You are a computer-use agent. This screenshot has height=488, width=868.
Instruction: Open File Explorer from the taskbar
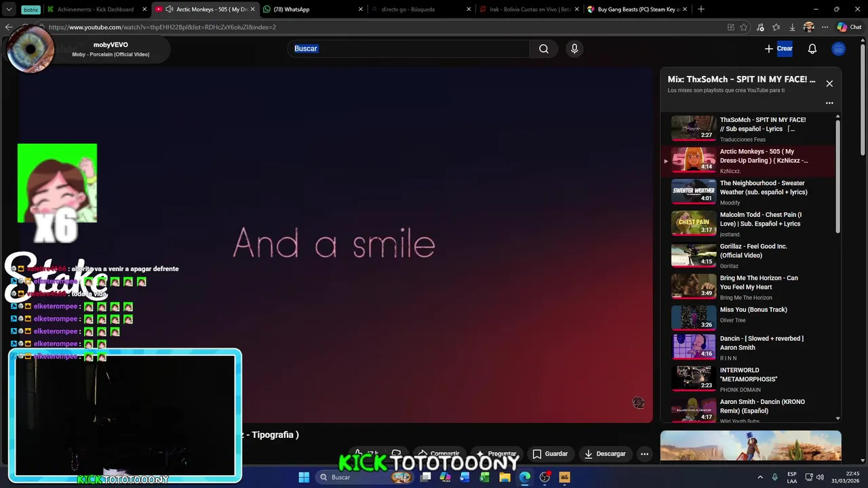505,477
